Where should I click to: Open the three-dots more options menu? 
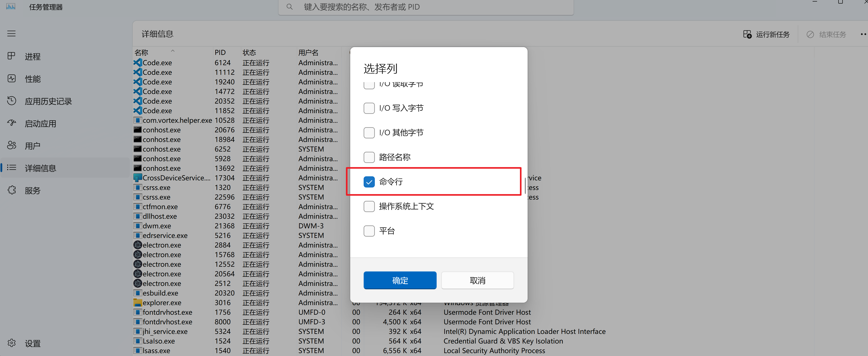point(863,34)
